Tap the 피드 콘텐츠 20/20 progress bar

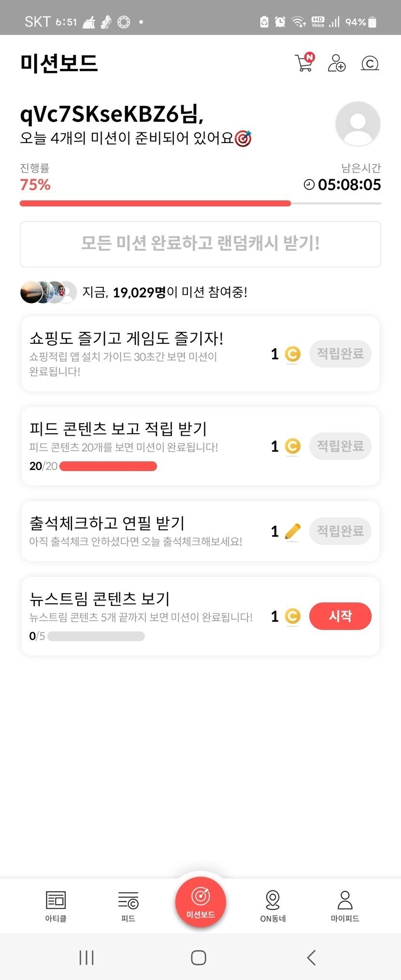coord(108,466)
